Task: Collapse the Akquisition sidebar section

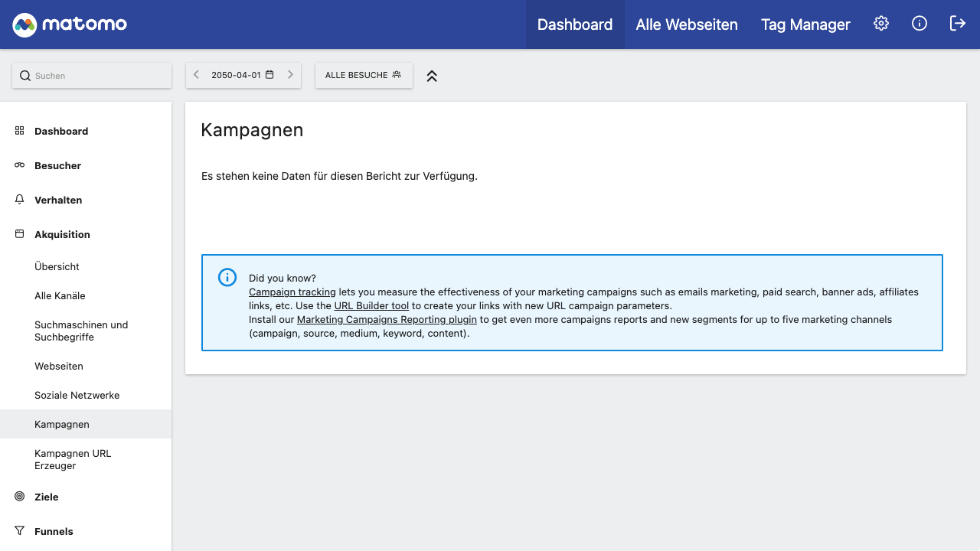Action: point(86,234)
